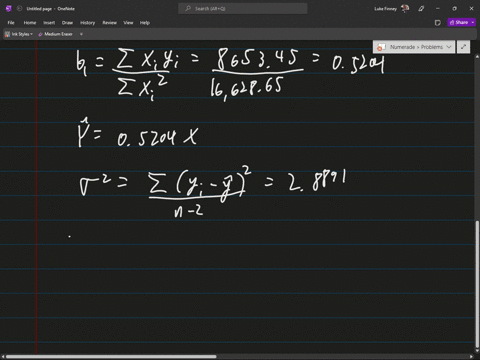Click the Share button
The width and height of the screenshot is (480, 360).
point(459,22)
